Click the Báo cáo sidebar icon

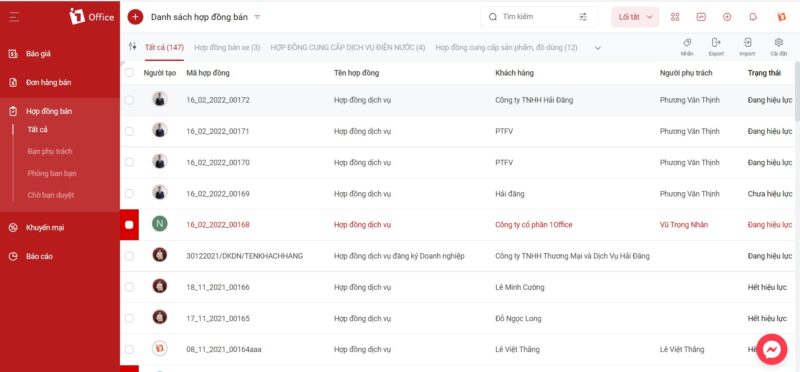coord(13,256)
